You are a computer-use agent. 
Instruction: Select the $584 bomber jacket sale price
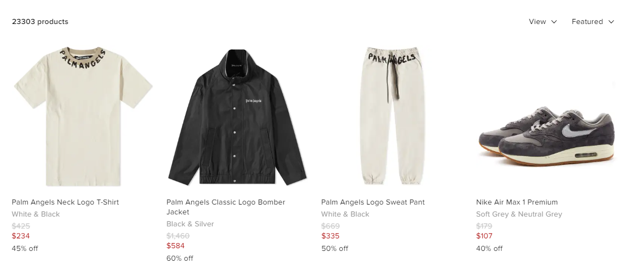point(175,246)
